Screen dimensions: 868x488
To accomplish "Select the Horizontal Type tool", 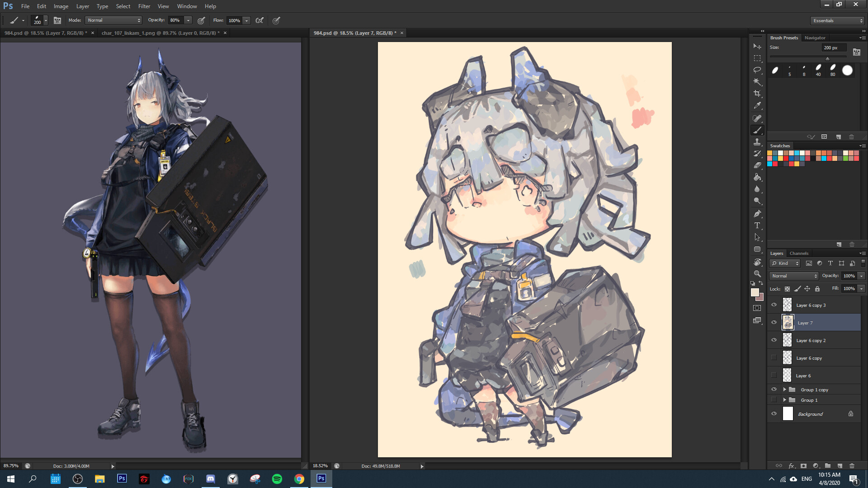I will pos(757,225).
